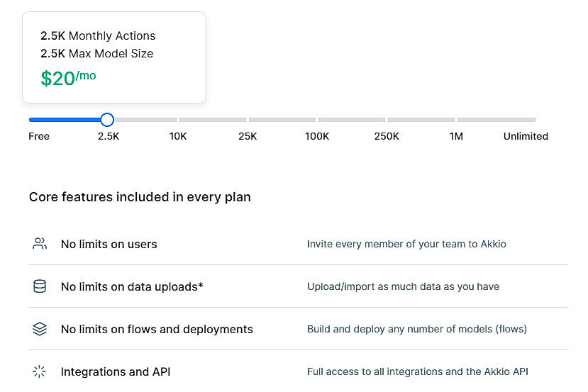Click the 2.5K label under the slider

click(109, 136)
